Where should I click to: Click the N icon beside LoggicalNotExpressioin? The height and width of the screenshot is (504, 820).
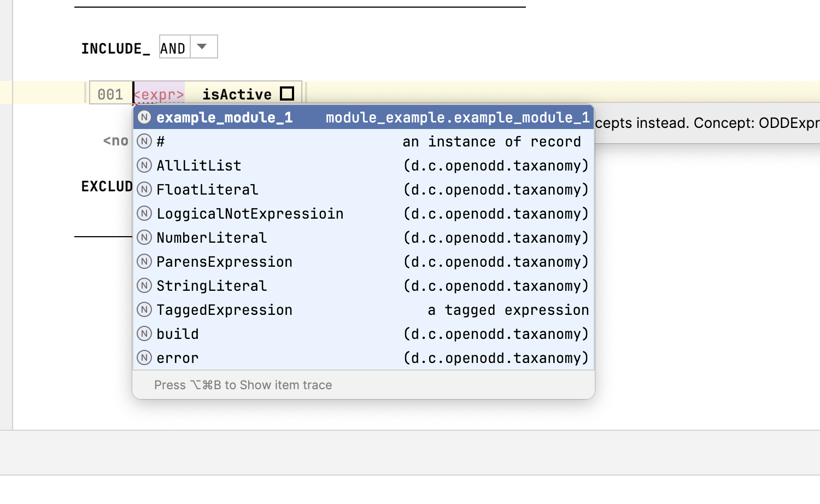(x=144, y=214)
